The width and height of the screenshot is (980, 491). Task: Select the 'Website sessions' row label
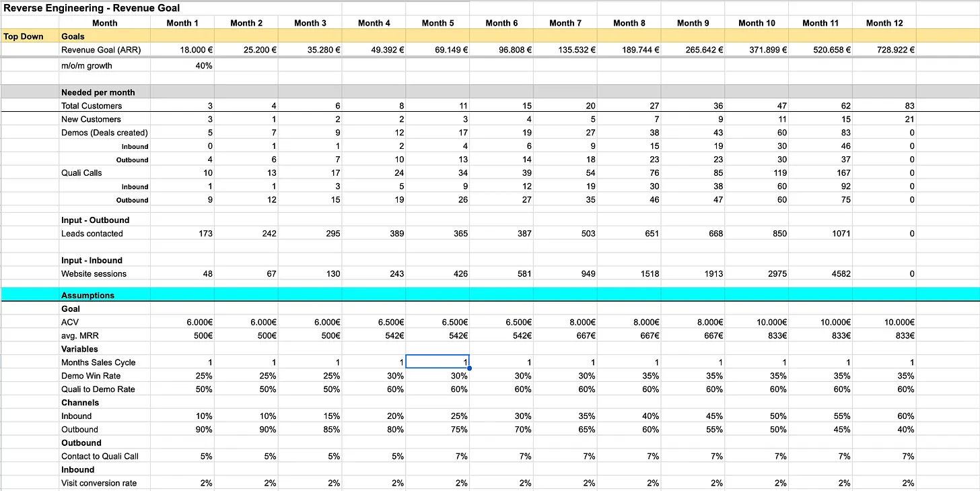tap(94, 274)
